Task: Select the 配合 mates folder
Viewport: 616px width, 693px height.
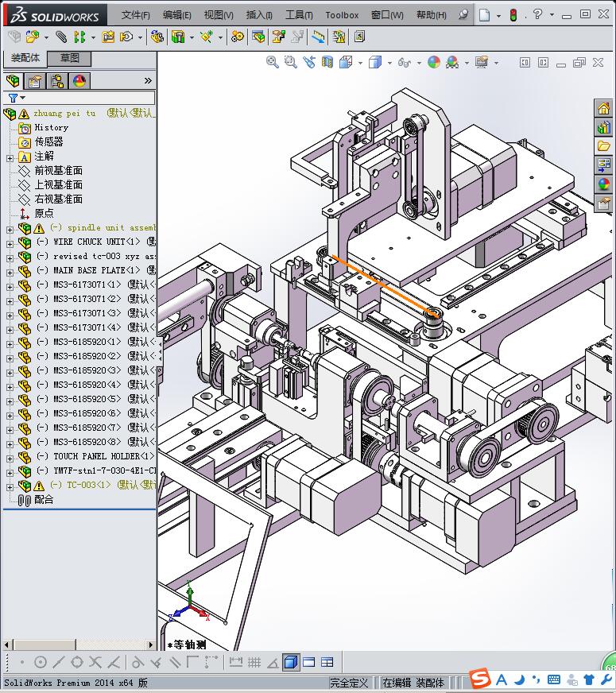Action: [44, 500]
